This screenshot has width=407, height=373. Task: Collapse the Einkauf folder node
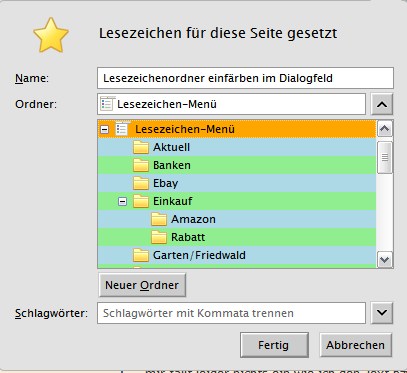(x=123, y=201)
